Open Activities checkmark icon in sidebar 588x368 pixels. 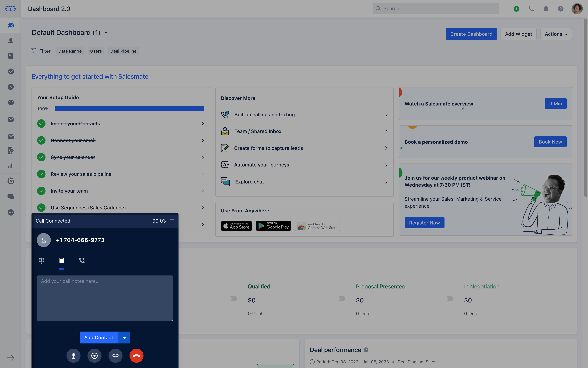coord(11,71)
